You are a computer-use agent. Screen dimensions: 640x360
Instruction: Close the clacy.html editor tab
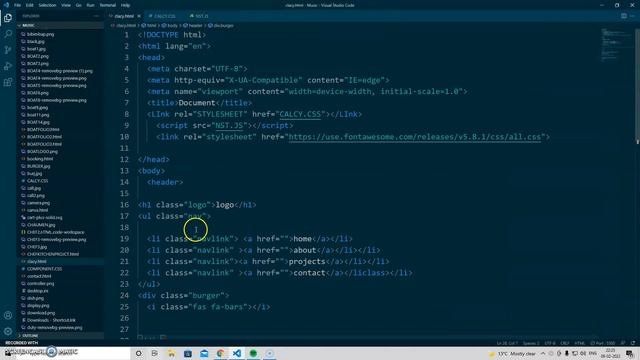click(139, 16)
